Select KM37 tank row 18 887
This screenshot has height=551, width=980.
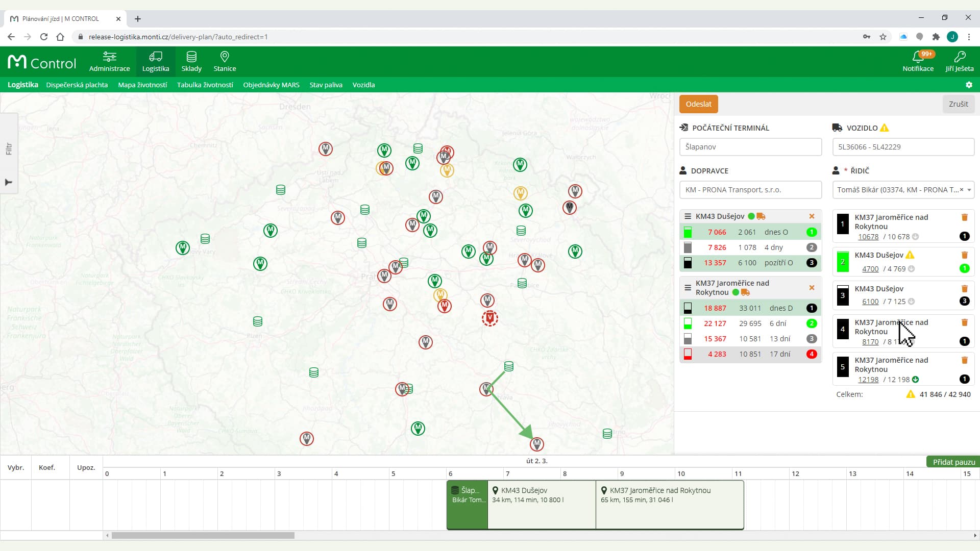(x=750, y=308)
